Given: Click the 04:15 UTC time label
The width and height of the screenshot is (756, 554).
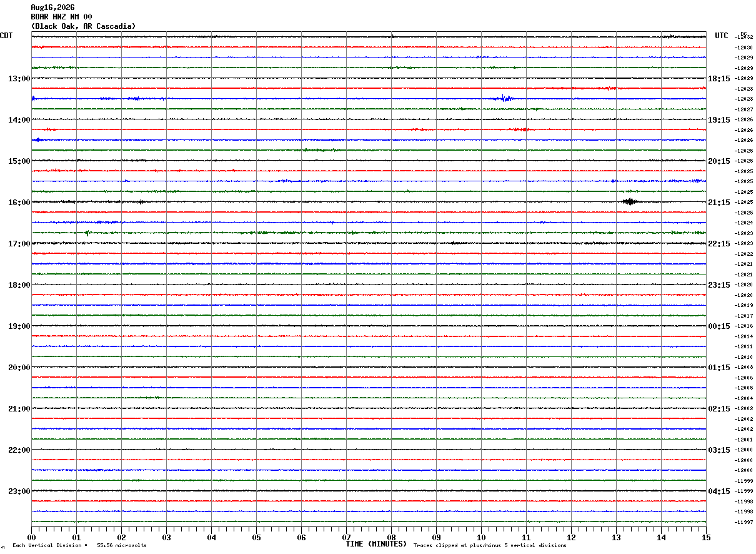Looking at the screenshot, I should pyautogui.click(x=719, y=491).
